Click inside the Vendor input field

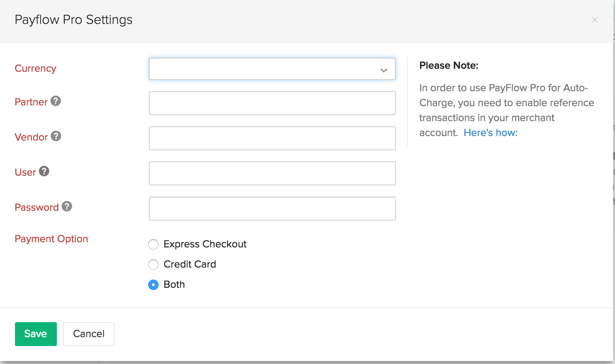click(x=272, y=138)
